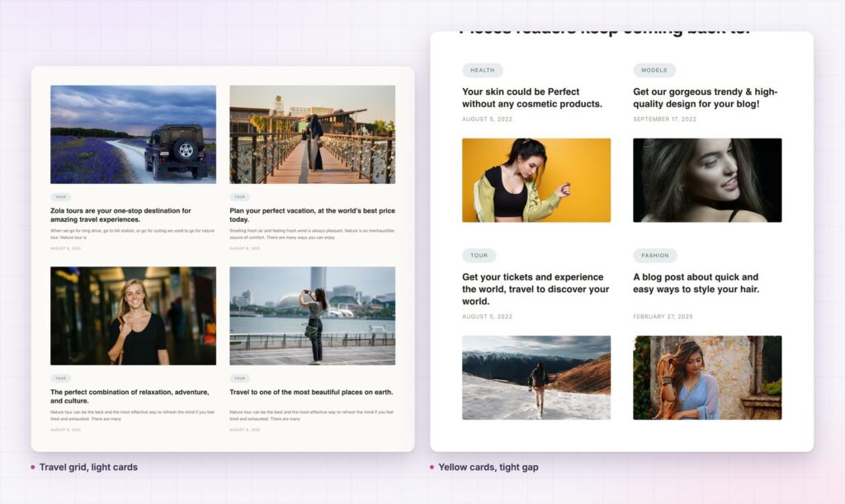Open the woman photographing skyline image

[x=313, y=316]
